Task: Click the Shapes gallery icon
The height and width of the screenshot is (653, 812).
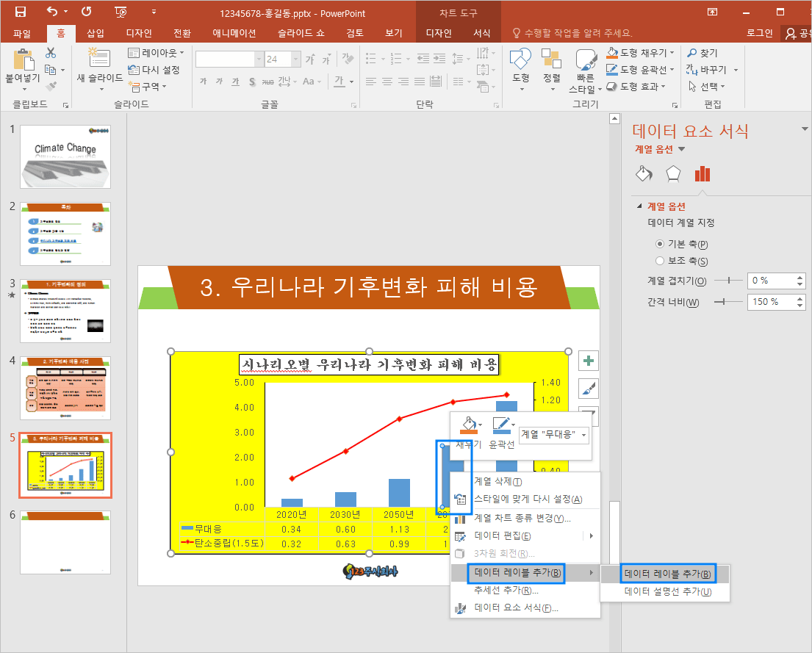Action: 520,59
